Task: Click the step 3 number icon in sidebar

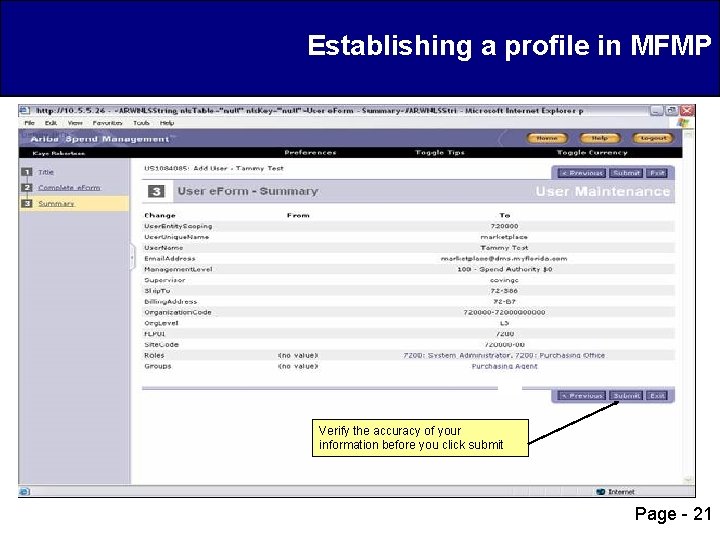Action: click(x=27, y=203)
